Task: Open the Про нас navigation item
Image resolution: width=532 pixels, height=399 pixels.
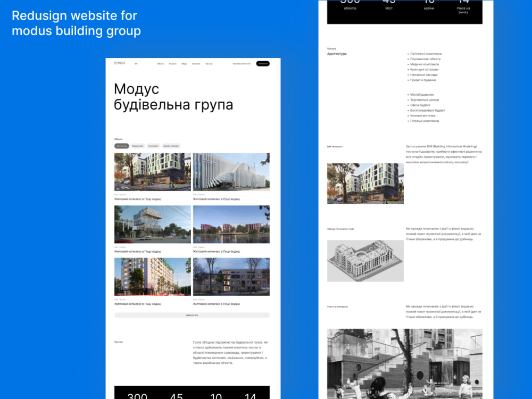Action: pos(209,64)
